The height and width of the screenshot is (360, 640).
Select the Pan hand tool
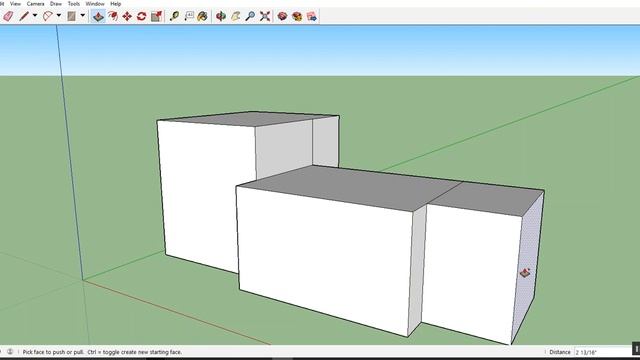pos(236,16)
